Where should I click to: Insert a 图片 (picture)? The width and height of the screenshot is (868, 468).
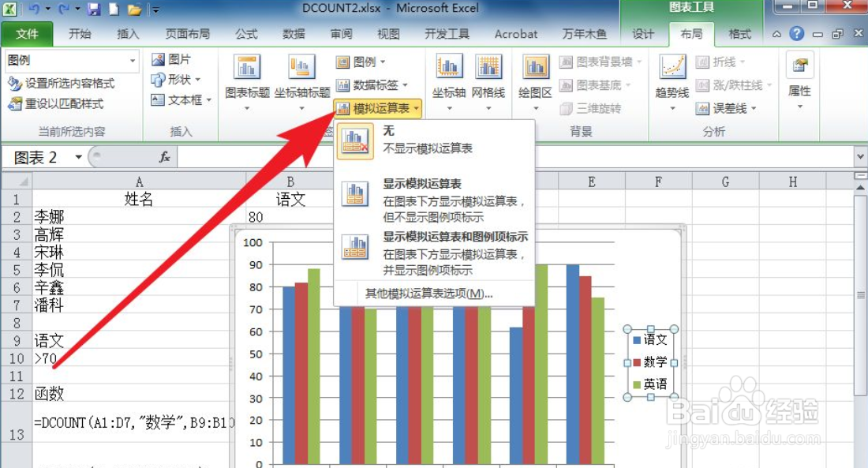coord(171,59)
